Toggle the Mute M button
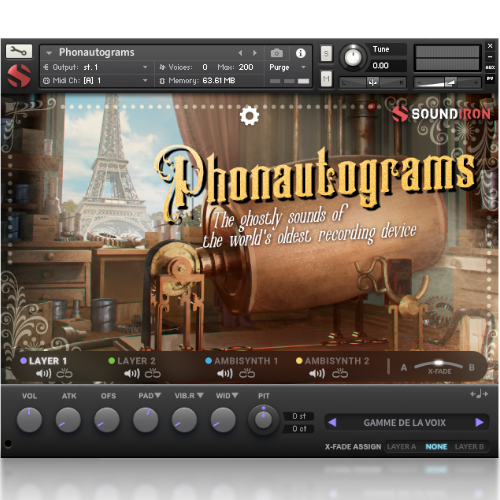Viewport: 500px width, 500px height. coord(326,79)
